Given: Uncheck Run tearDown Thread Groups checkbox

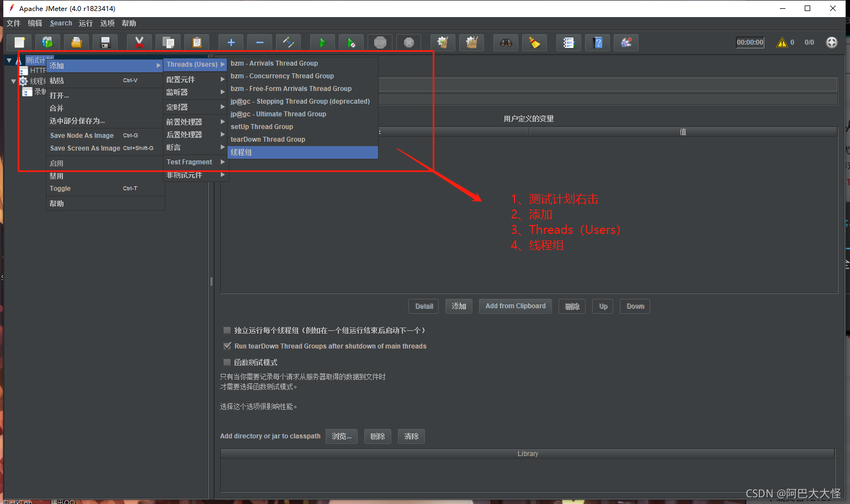Looking at the screenshot, I should [x=227, y=346].
